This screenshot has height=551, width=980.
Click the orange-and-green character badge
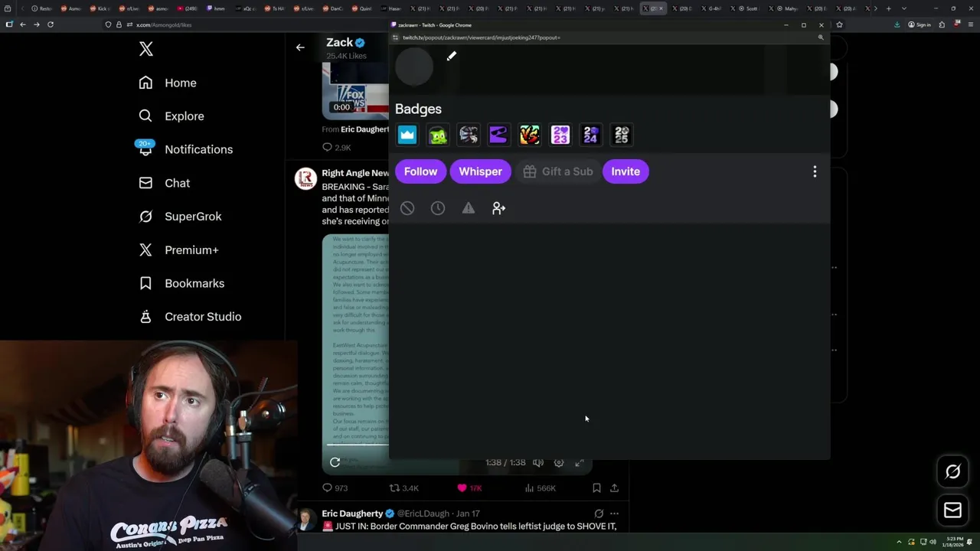[529, 135]
